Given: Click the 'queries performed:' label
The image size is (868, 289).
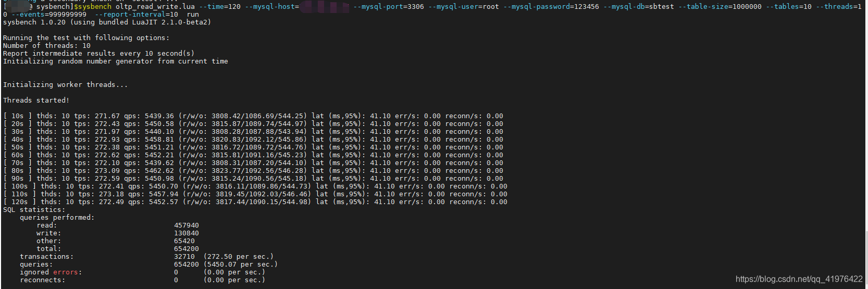Looking at the screenshot, I should point(57,218).
